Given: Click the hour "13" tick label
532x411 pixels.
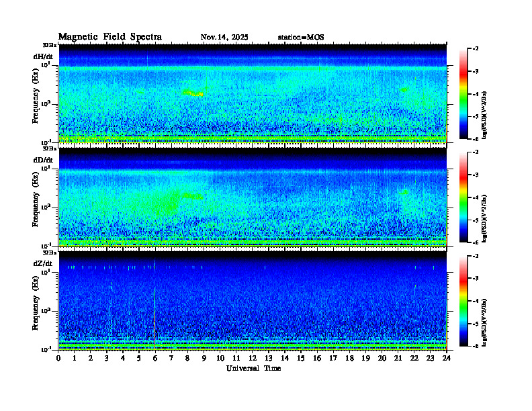Looking at the screenshot, I should pyautogui.click(x=269, y=358).
